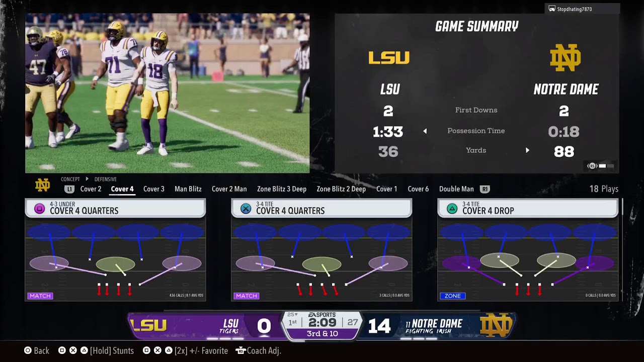Click the play list scrollbar beside Cover 4 Drop
The height and width of the screenshot is (362, 644).
[622, 206]
